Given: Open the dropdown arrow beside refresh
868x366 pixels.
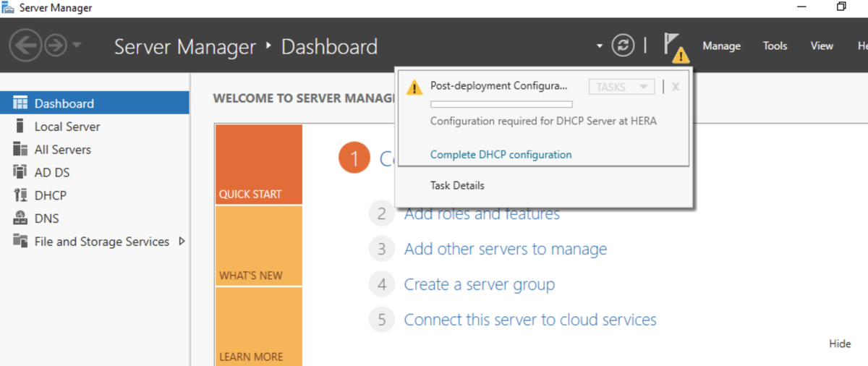Looking at the screenshot, I should 599,46.
